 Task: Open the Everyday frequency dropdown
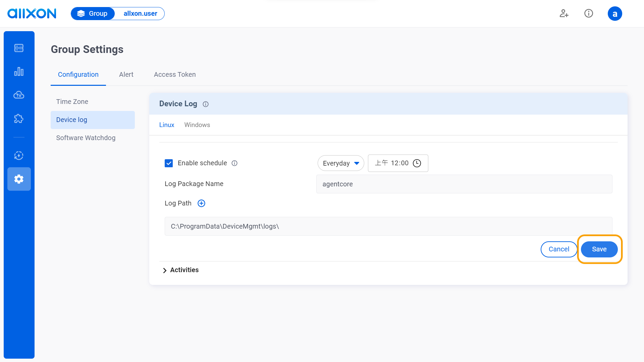pyautogui.click(x=340, y=163)
